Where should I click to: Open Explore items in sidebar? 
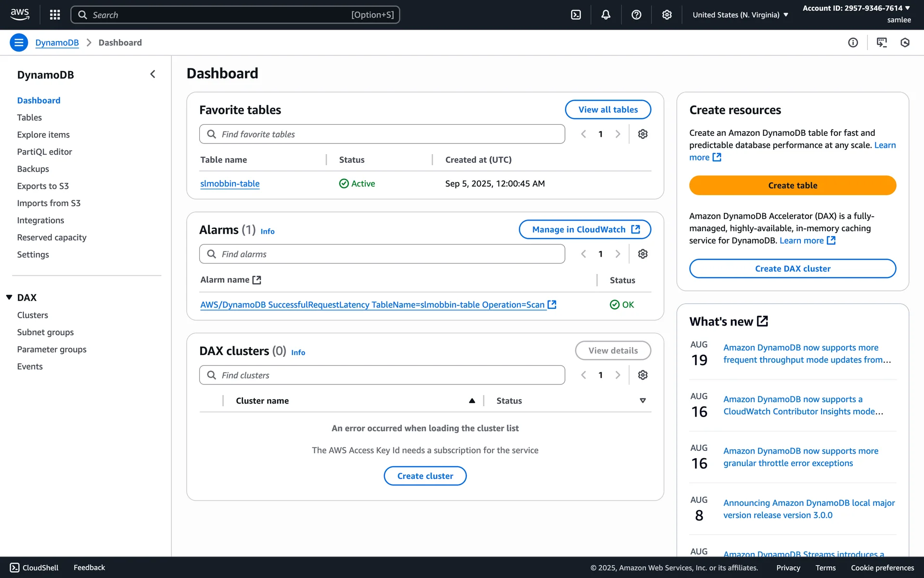tap(43, 134)
